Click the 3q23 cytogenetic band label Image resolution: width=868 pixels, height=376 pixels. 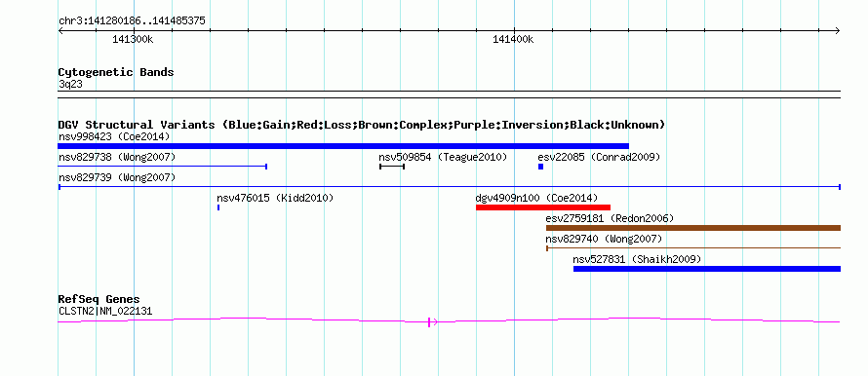[70, 84]
